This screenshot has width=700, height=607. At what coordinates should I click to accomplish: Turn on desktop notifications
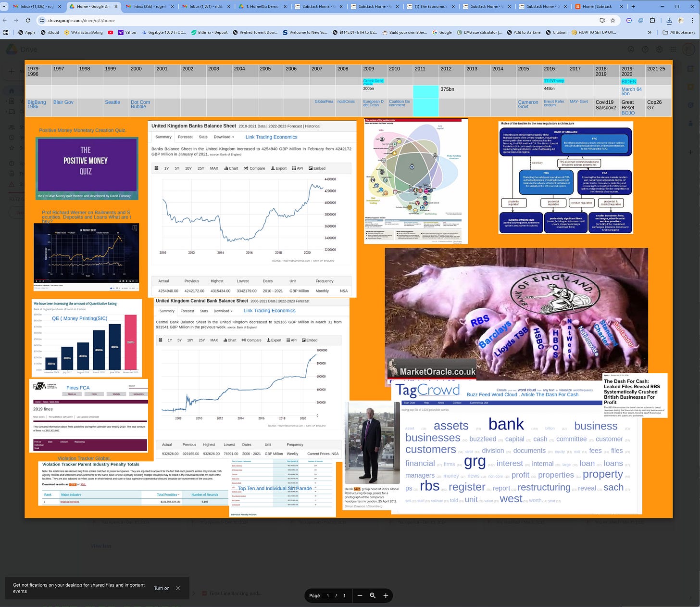pyautogui.click(x=162, y=588)
